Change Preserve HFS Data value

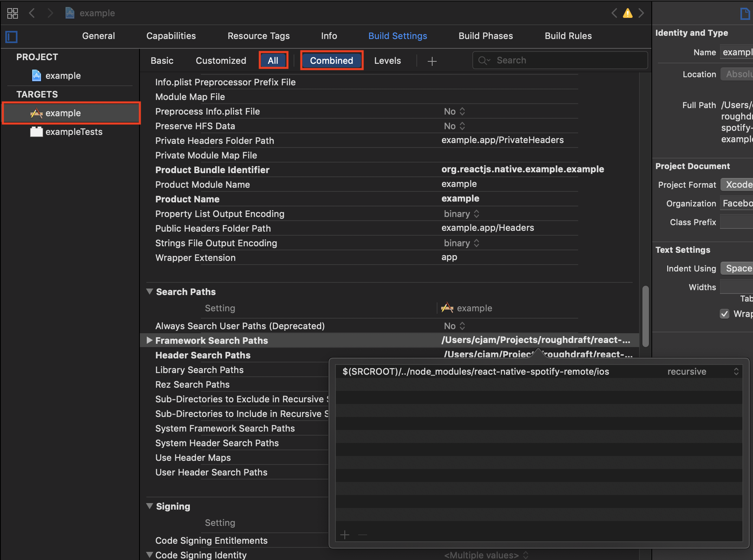click(x=455, y=126)
